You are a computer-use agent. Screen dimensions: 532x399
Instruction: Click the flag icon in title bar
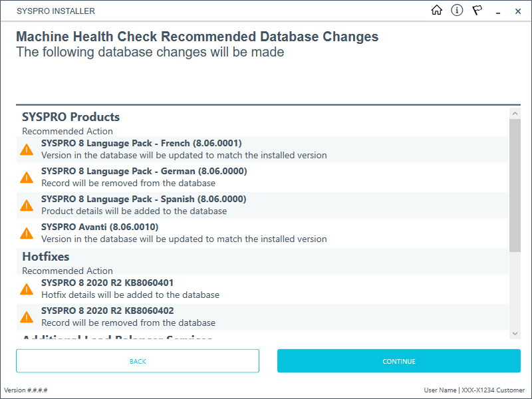point(477,11)
